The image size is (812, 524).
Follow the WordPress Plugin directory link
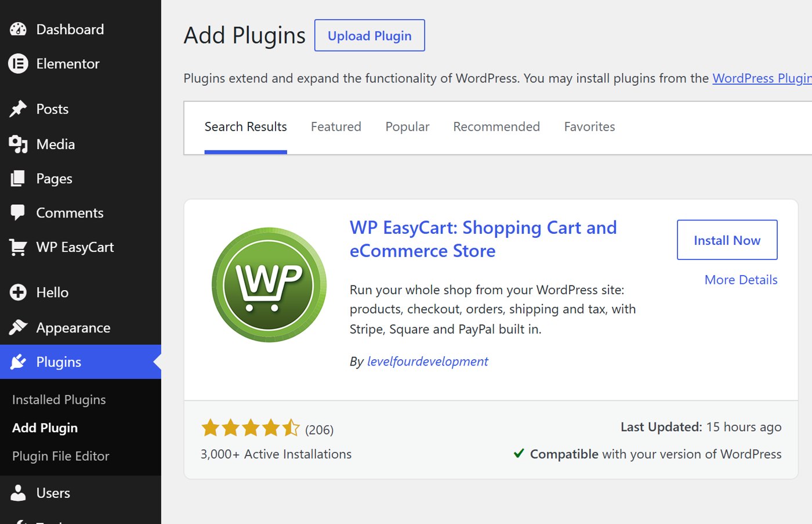762,78
